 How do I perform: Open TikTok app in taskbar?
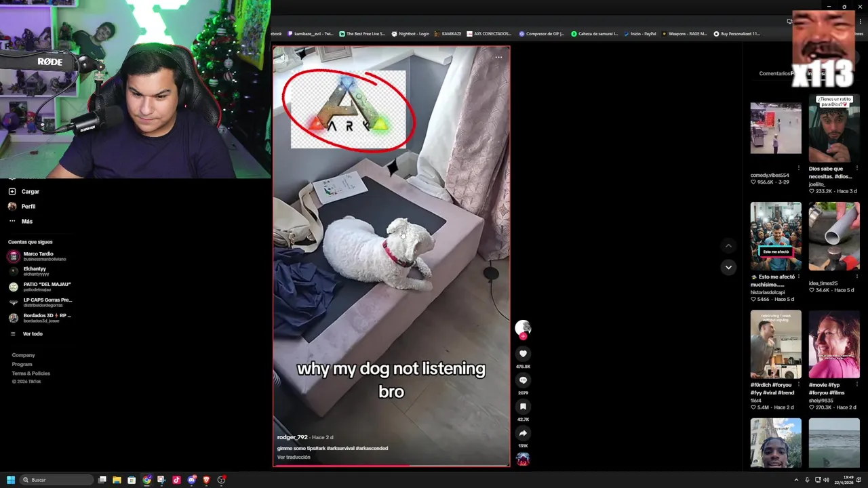click(176, 480)
